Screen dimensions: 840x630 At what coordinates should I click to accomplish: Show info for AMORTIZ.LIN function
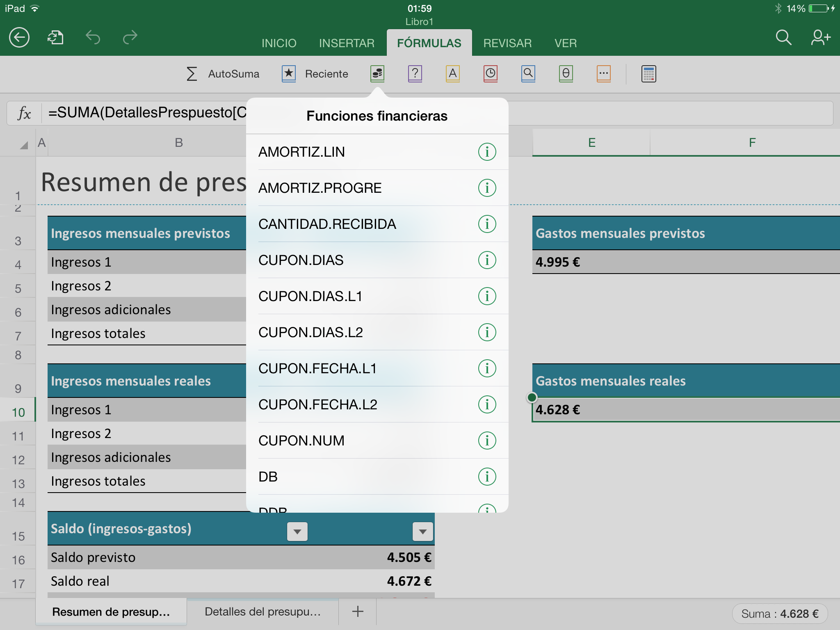(487, 152)
